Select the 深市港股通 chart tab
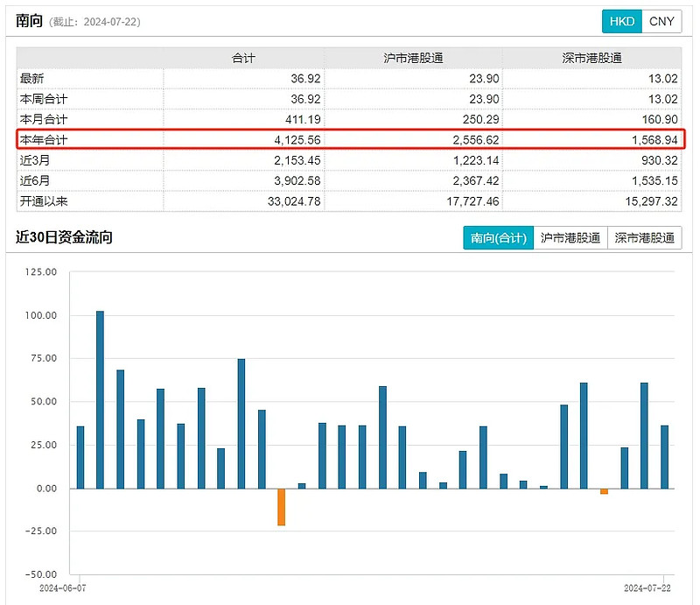 pos(644,238)
